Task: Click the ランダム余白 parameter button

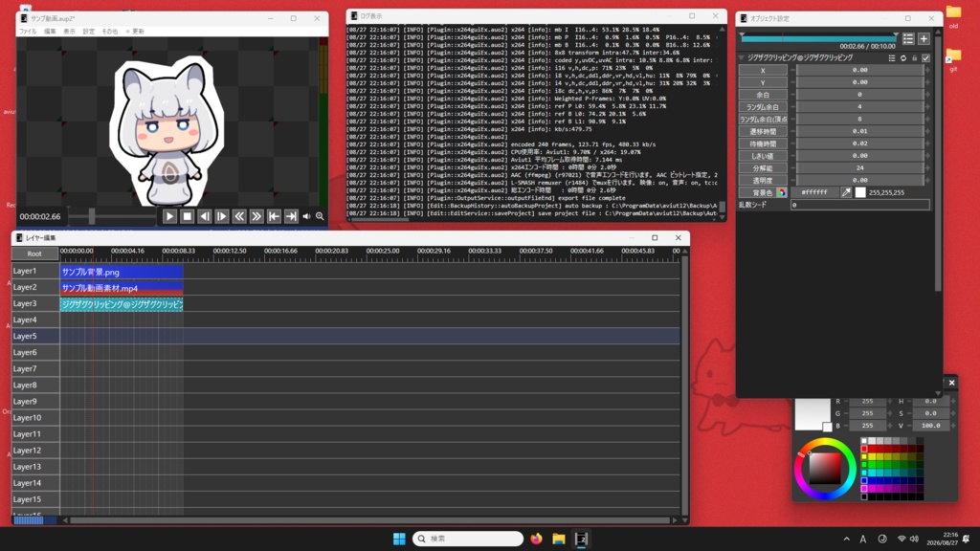Action: [763, 107]
